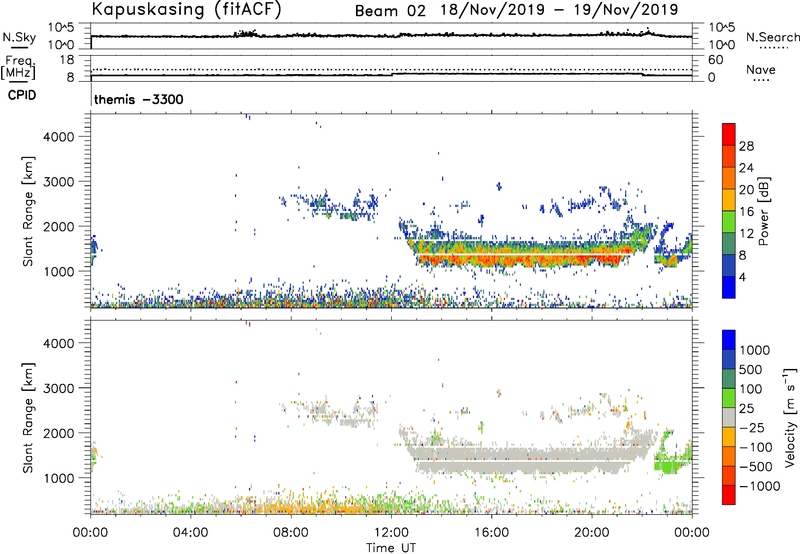Screen dimensions: 800x554
Task: Click the 04:00 time tick label
Action: (190, 533)
